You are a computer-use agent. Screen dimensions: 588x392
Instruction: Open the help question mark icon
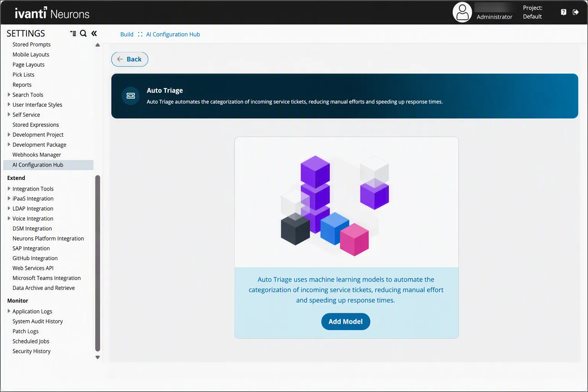(564, 12)
